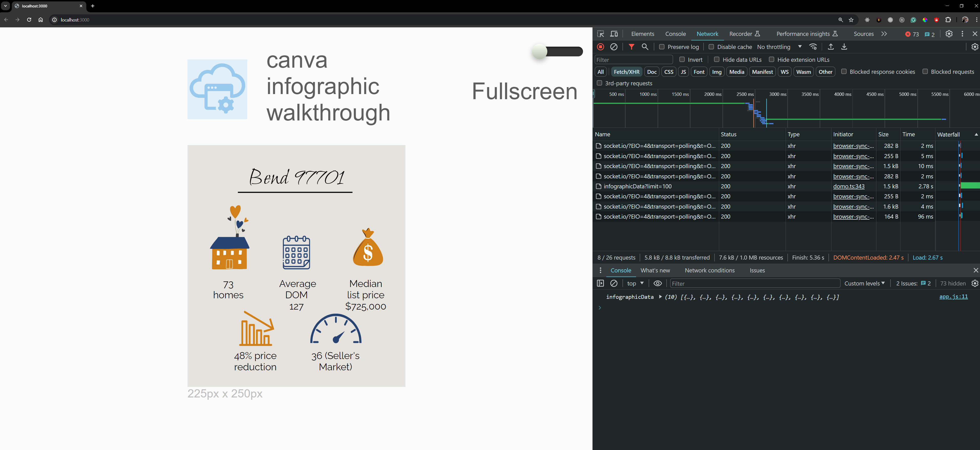Clear the network log
980x450 pixels.
point(614,47)
